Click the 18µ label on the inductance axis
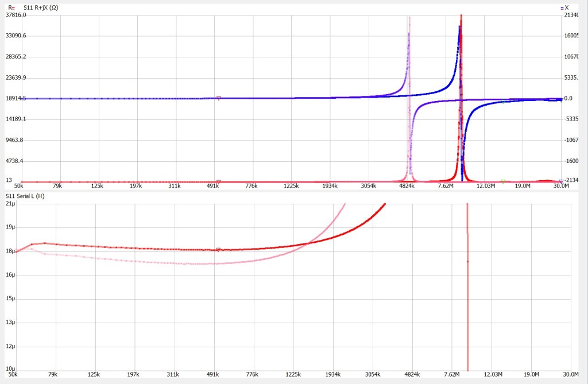 click(x=10, y=251)
